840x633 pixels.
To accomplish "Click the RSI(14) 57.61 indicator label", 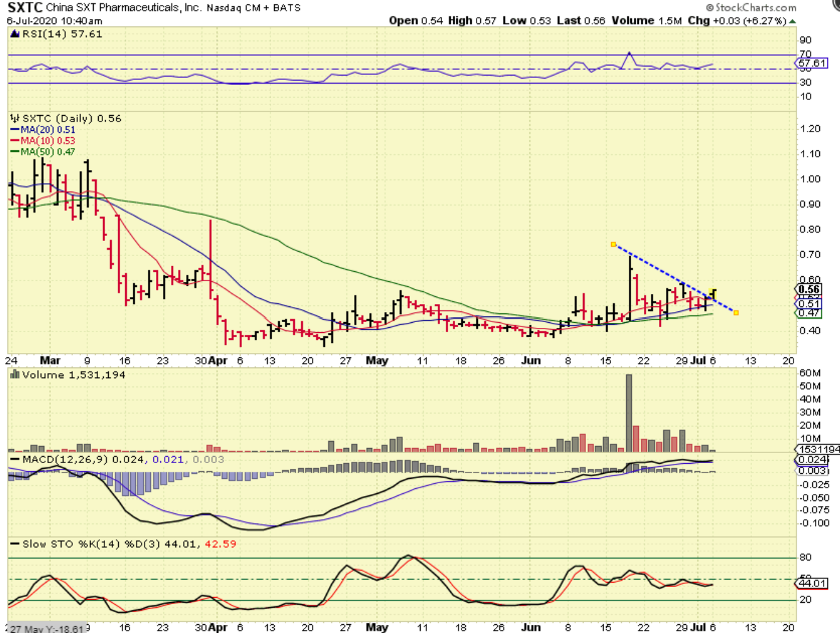I will (x=62, y=34).
